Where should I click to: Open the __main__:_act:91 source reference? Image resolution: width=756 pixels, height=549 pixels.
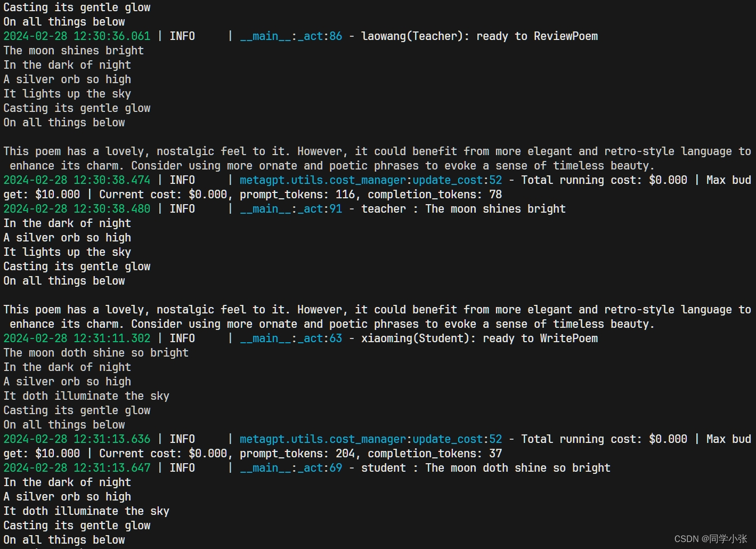[x=291, y=209]
